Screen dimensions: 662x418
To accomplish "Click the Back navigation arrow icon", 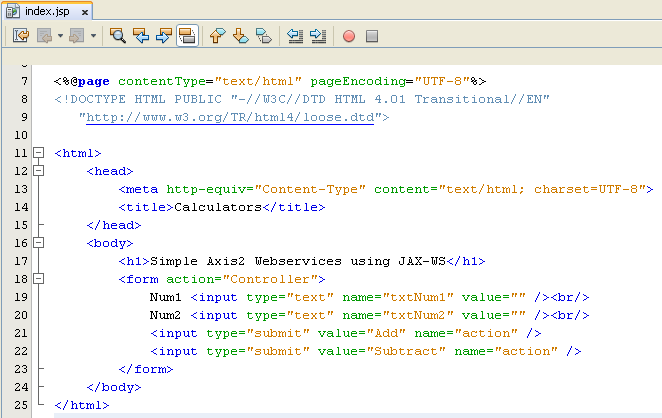I will point(44,35).
